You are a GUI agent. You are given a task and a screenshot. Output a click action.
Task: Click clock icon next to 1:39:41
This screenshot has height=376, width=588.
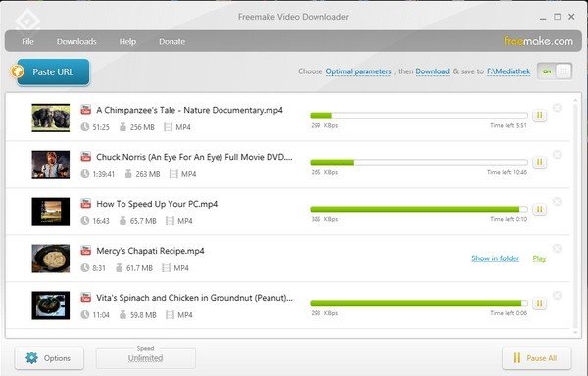tap(85, 174)
